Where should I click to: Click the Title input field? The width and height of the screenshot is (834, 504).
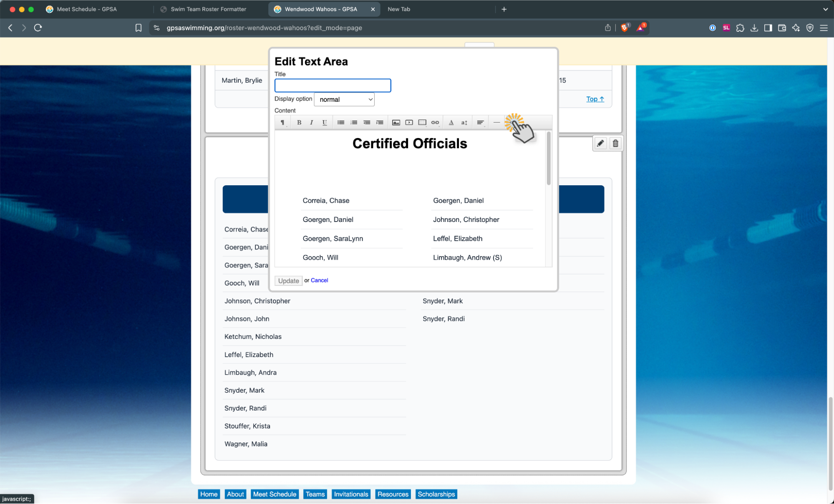point(333,86)
